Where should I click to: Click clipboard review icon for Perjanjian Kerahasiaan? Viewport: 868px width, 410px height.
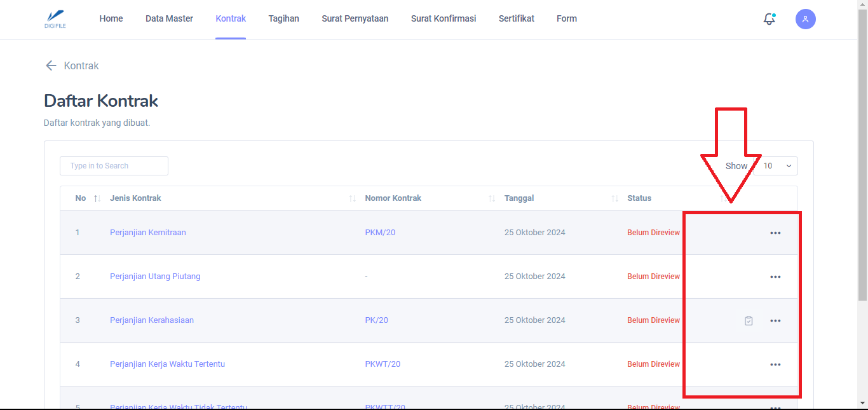click(x=749, y=320)
